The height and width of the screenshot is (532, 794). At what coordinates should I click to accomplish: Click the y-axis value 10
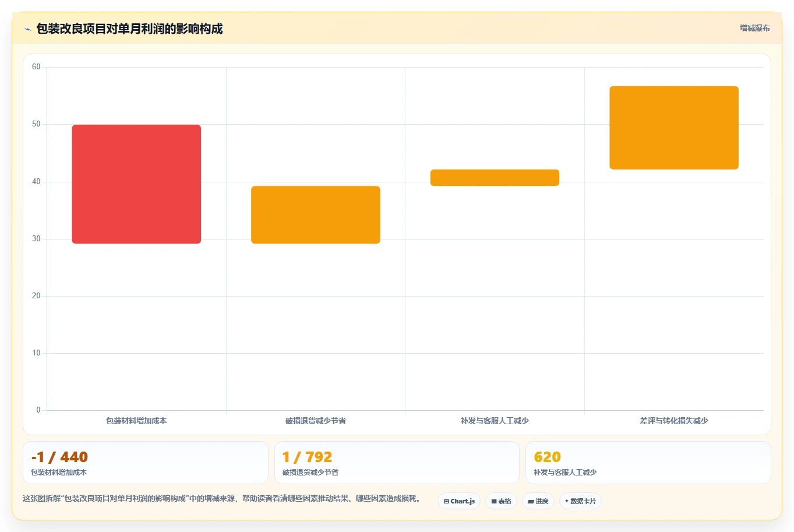pyautogui.click(x=36, y=353)
